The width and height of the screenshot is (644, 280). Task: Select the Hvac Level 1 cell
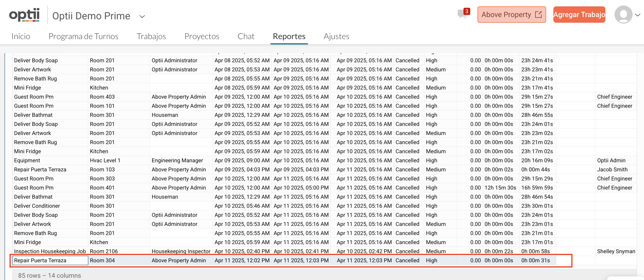tap(119, 160)
